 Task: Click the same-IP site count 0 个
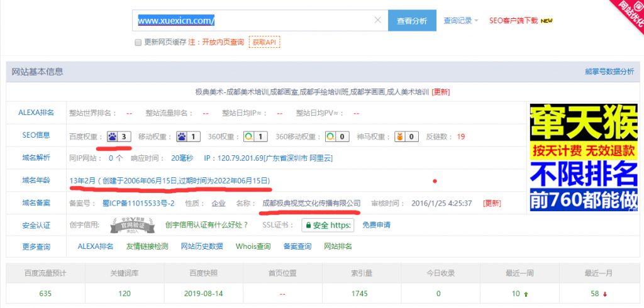tap(116, 158)
